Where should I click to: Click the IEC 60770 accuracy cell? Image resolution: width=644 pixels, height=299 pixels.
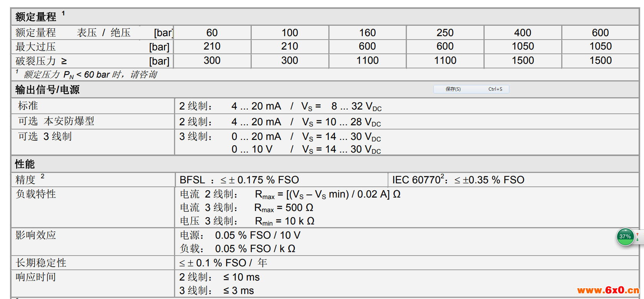[458, 180]
